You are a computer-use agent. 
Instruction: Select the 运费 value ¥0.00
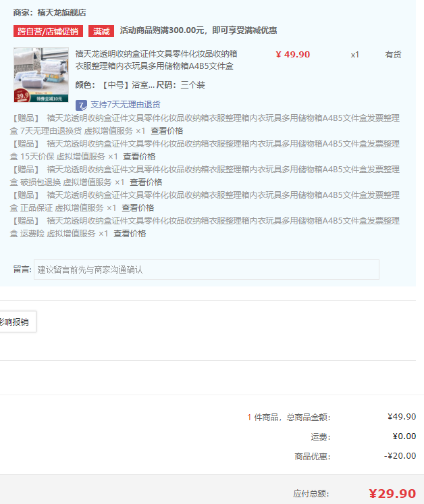[x=404, y=436]
